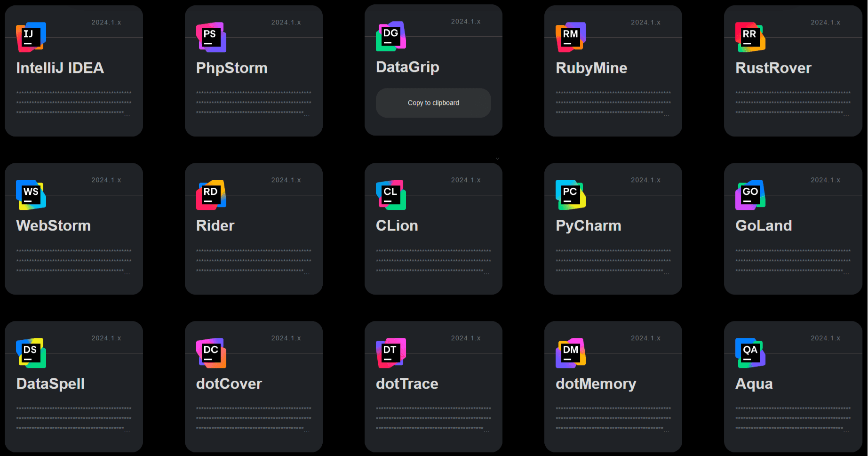868x456 pixels.
Task: Click the Aqua QA icon
Action: (x=750, y=353)
